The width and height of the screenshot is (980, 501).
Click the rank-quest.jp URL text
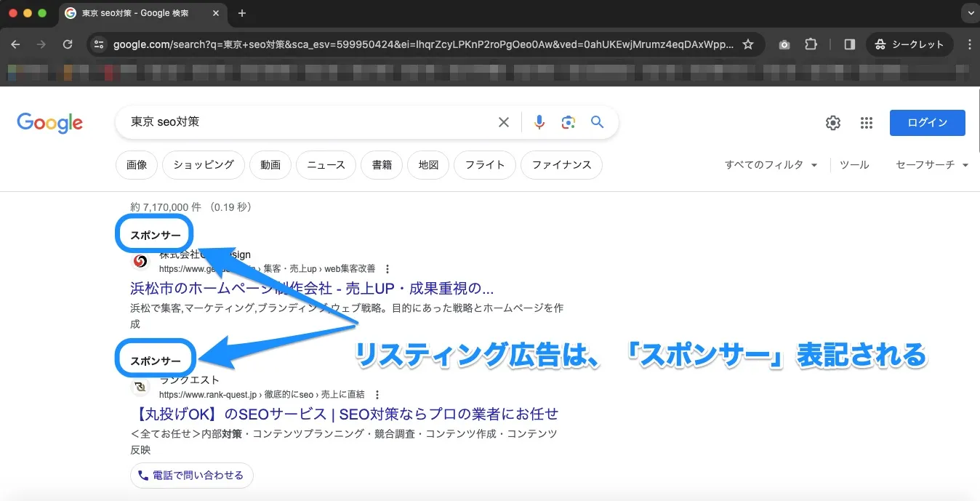(x=262, y=395)
